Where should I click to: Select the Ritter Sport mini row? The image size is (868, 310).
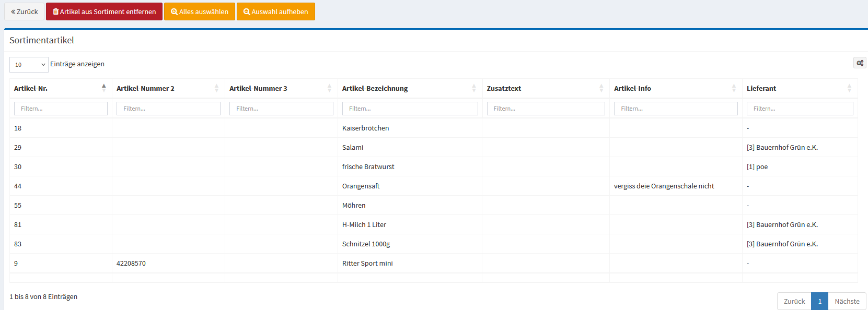(367, 264)
